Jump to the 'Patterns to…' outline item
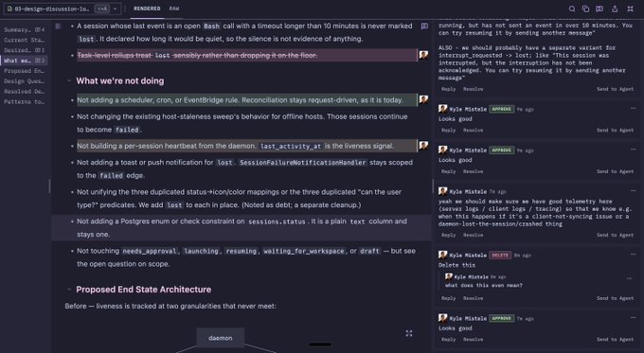 [24, 101]
